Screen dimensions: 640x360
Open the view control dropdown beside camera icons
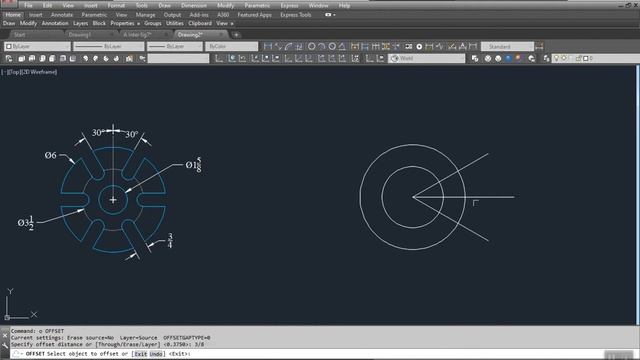[178, 58]
